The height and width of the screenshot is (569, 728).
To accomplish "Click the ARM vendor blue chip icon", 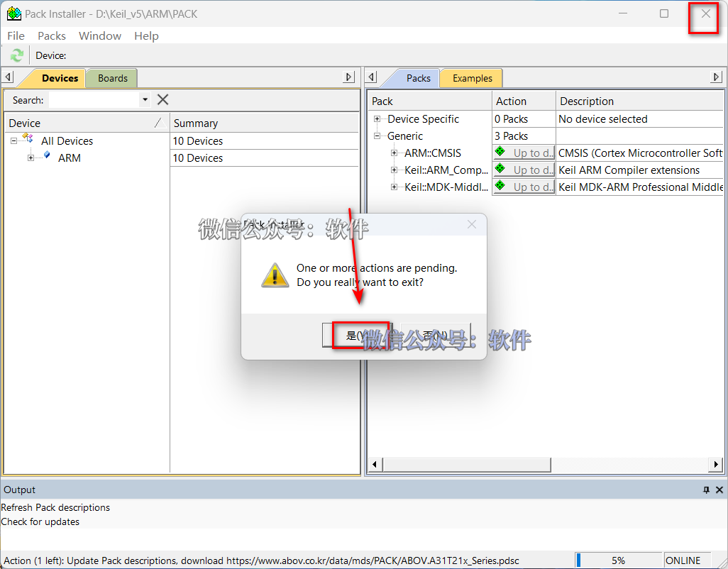I will coord(47,155).
